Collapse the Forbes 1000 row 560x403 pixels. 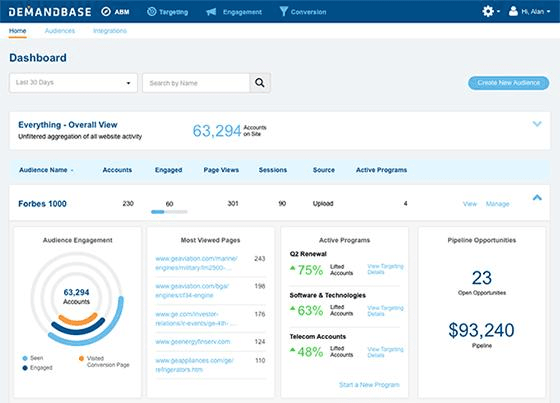[537, 198]
